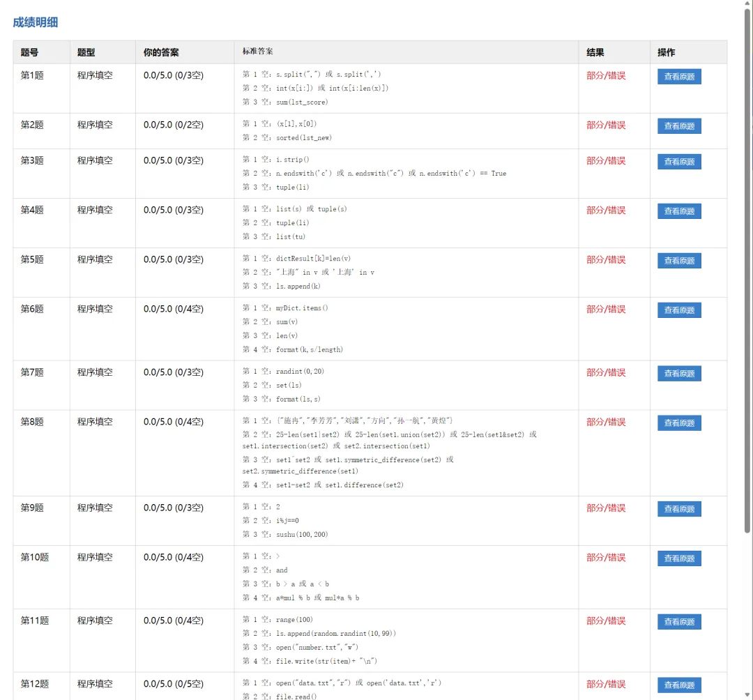Click 部分/错误 result for 第10题

(606, 557)
